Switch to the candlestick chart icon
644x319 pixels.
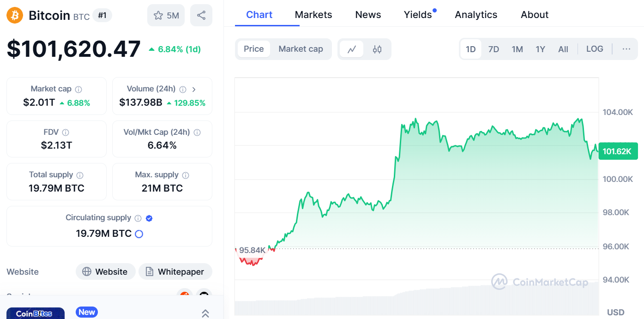click(x=377, y=49)
